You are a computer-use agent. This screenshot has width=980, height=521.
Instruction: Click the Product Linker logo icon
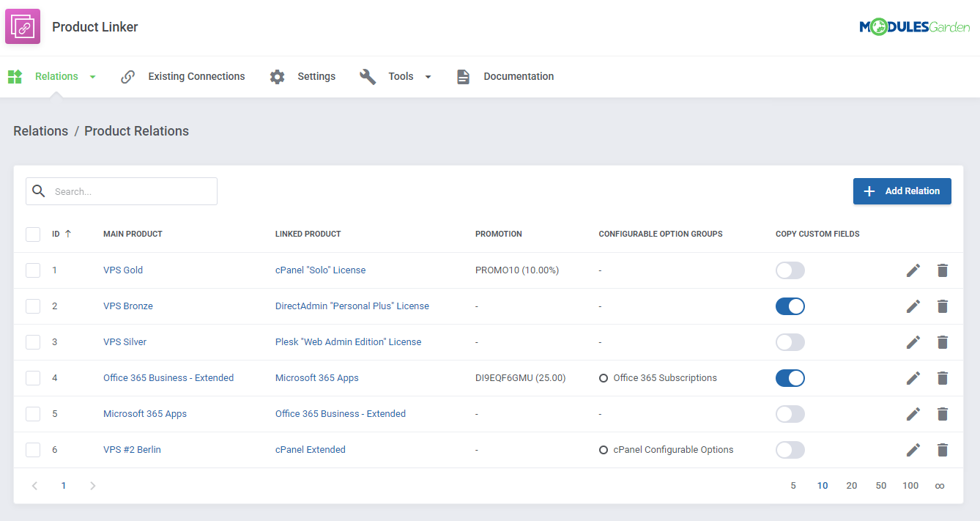click(23, 26)
